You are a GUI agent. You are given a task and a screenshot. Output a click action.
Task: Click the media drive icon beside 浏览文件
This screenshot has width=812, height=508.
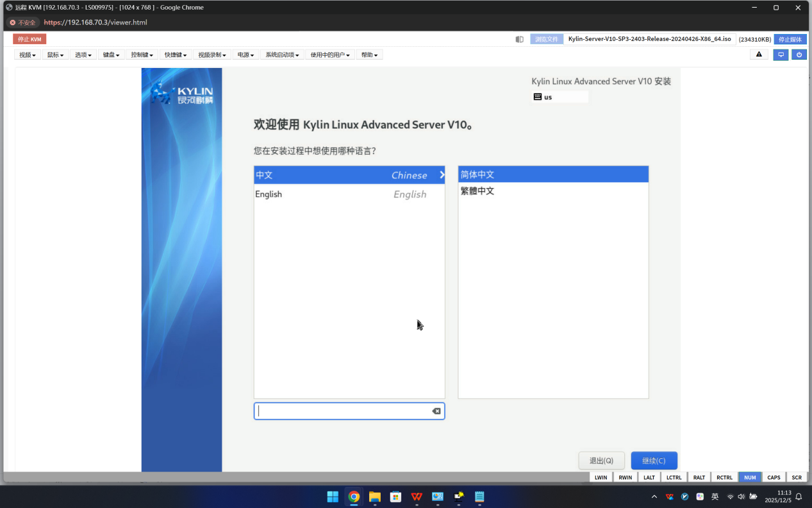pyautogui.click(x=520, y=39)
